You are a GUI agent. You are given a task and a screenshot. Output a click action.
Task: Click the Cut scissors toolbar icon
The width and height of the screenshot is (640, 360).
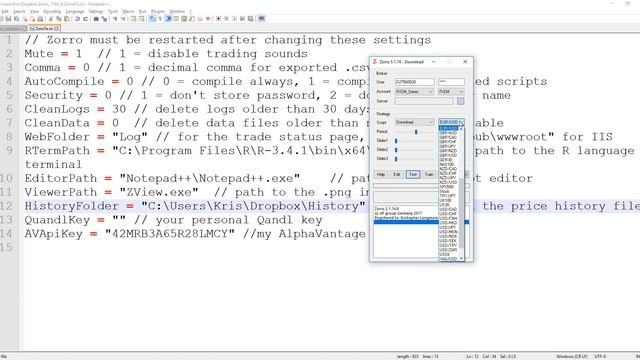[51, 19]
